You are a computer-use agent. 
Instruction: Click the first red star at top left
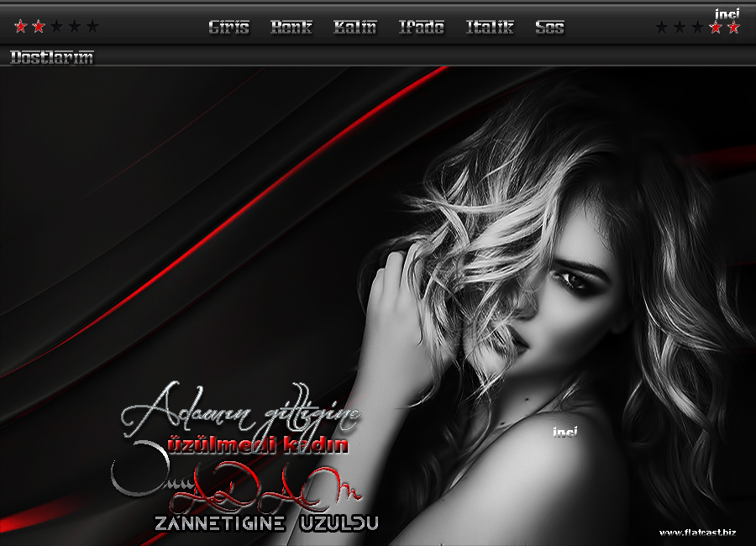point(21,27)
